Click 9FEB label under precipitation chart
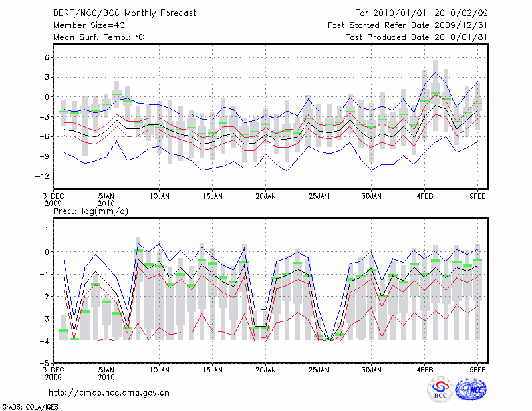The width and height of the screenshot is (532, 411). coord(477,369)
